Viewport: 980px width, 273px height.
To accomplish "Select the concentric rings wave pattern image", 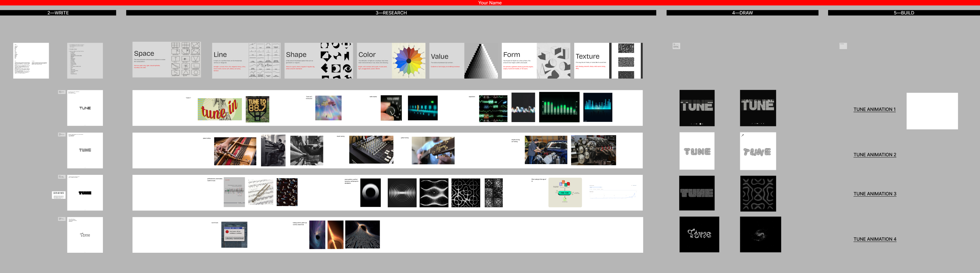I will click(x=402, y=193).
